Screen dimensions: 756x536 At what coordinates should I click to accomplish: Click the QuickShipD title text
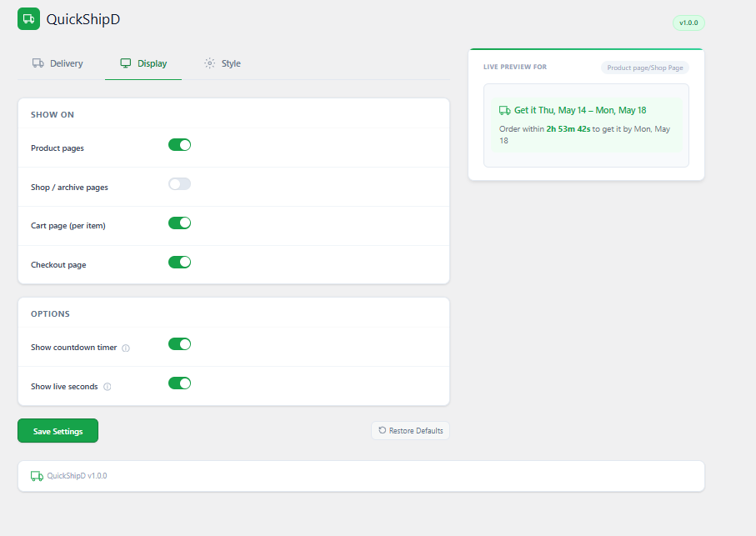tap(83, 19)
